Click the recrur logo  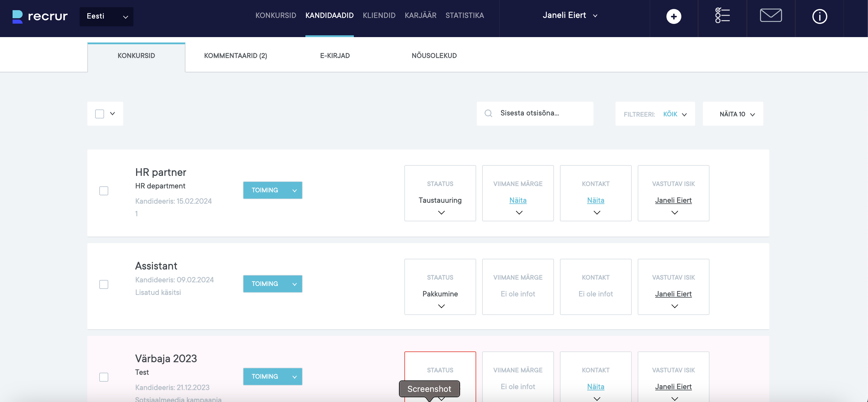tap(40, 16)
